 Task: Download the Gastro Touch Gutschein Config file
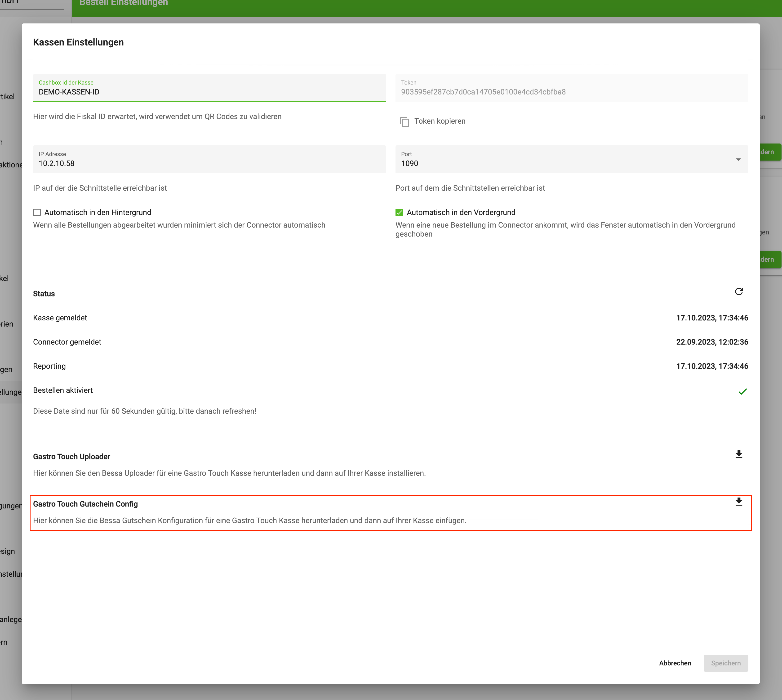tap(738, 502)
